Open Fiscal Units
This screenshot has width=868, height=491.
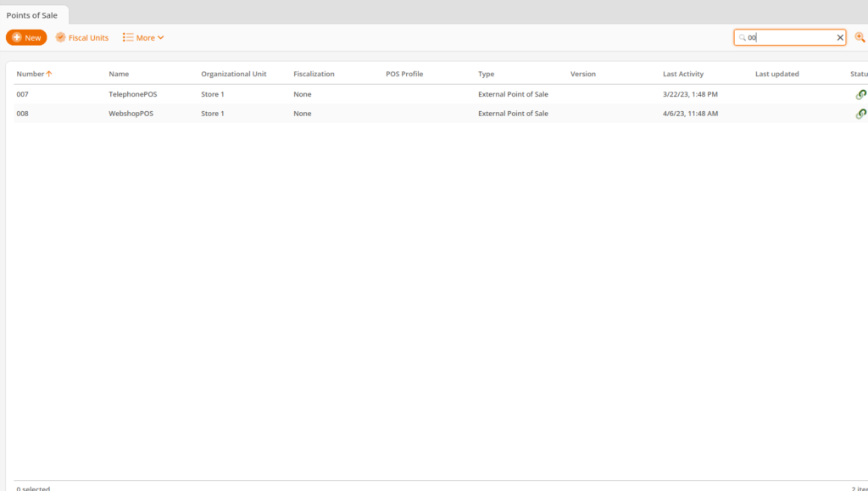pyautogui.click(x=82, y=37)
